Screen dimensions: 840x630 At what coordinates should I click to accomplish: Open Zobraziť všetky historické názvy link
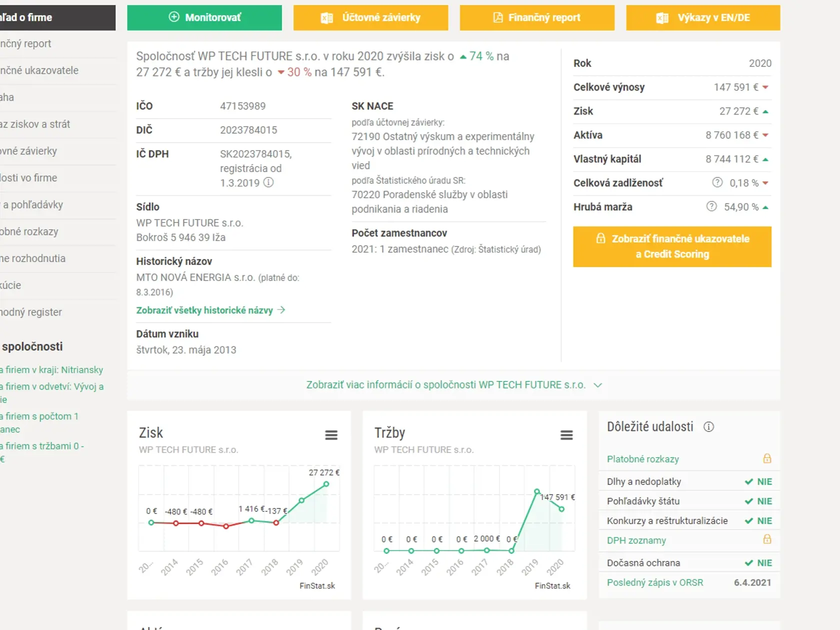click(210, 310)
